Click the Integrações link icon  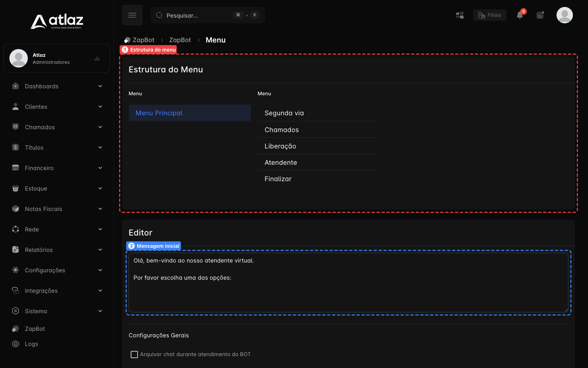(16, 290)
